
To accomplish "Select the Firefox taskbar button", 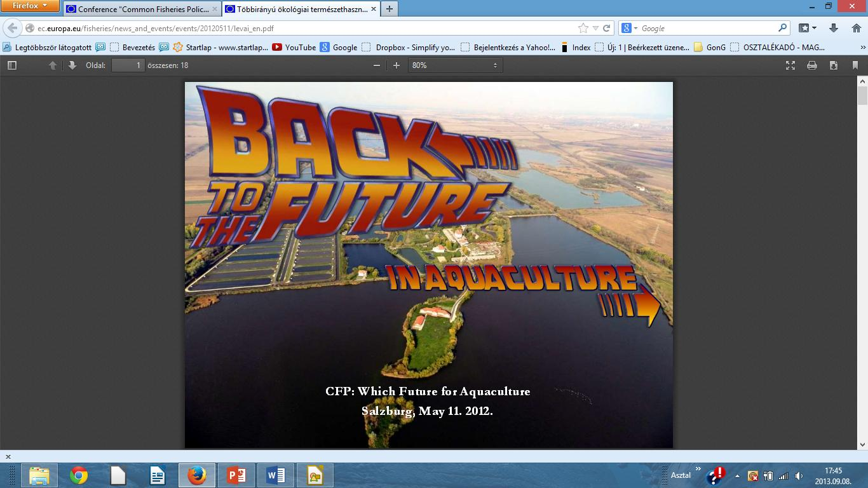I will pyautogui.click(x=197, y=475).
